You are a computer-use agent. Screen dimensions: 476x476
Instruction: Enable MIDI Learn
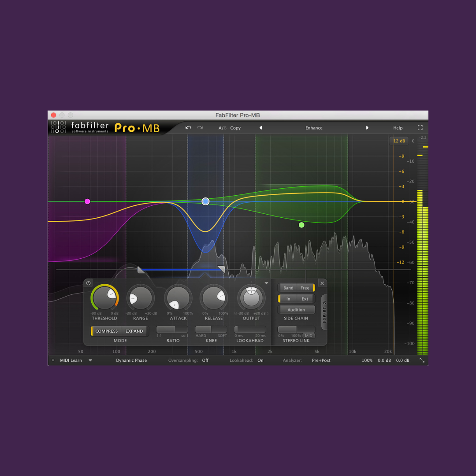71,361
